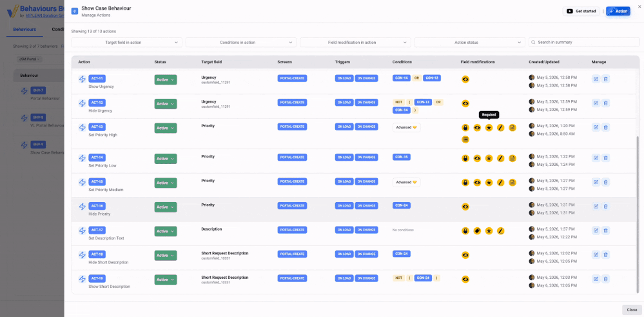Click the lightning icon beside ACT-19
Image resolution: width=644 pixels, height=317 pixels.
82,279
